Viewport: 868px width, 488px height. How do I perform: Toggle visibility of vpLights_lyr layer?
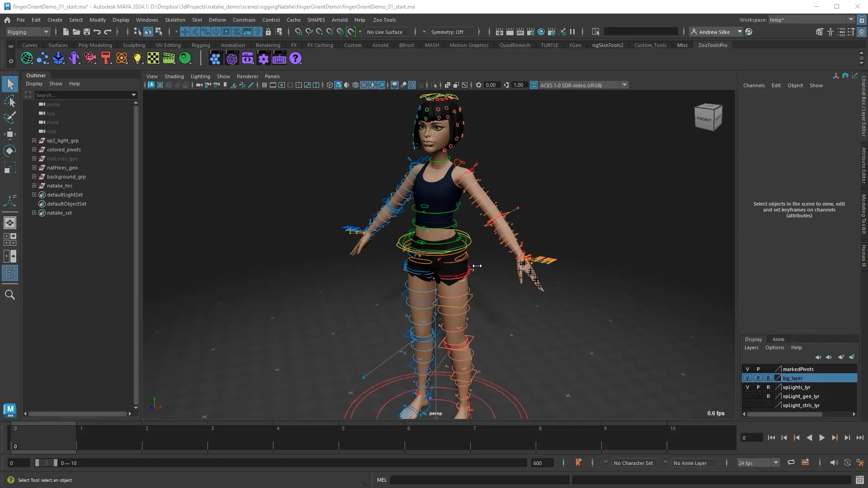pos(747,387)
